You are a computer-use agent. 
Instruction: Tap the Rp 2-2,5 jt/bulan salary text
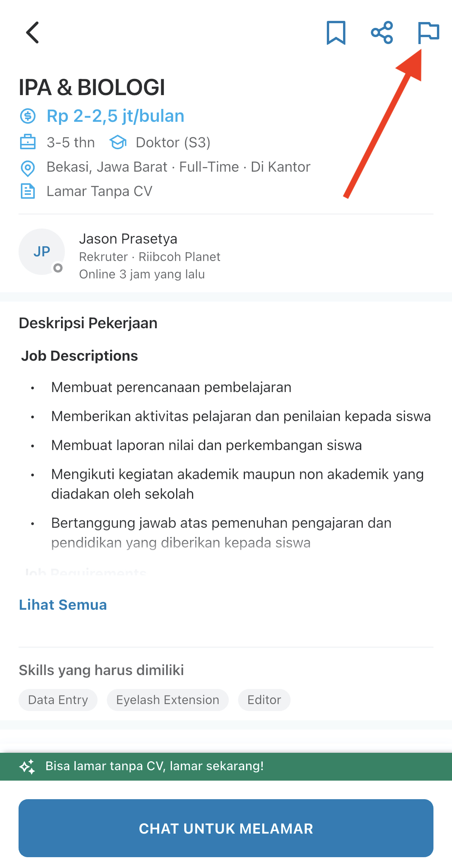coord(116,116)
